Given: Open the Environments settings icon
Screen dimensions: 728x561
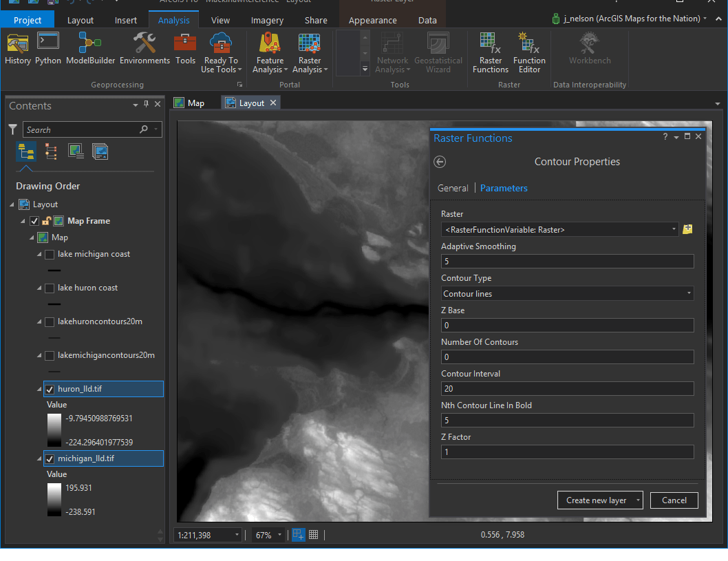Looking at the screenshot, I should pos(144,48).
